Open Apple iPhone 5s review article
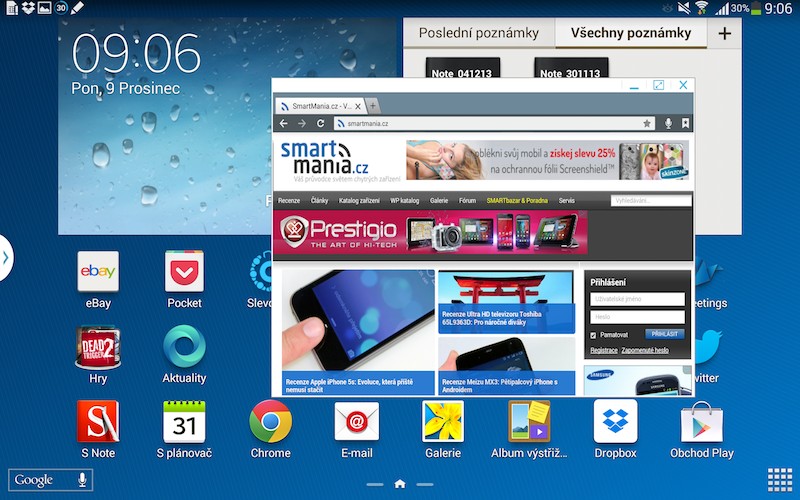The width and height of the screenshot is (800, 500). pyautogui.click(x=358, y=332)
